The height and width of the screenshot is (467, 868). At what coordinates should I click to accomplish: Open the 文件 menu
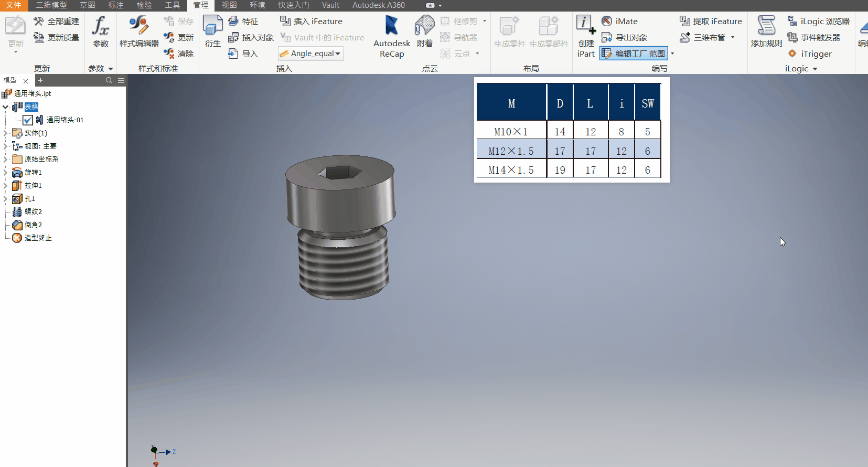[14, 5]
